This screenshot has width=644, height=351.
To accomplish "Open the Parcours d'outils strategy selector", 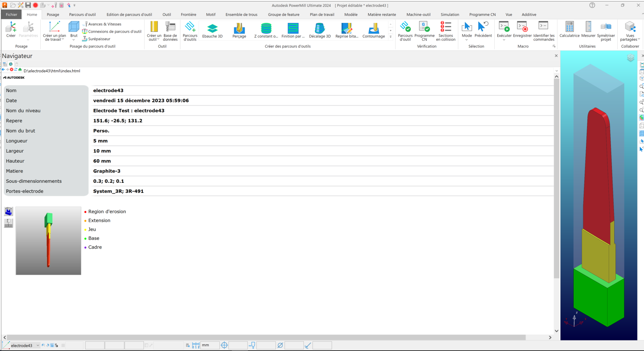I will point(190,31).
